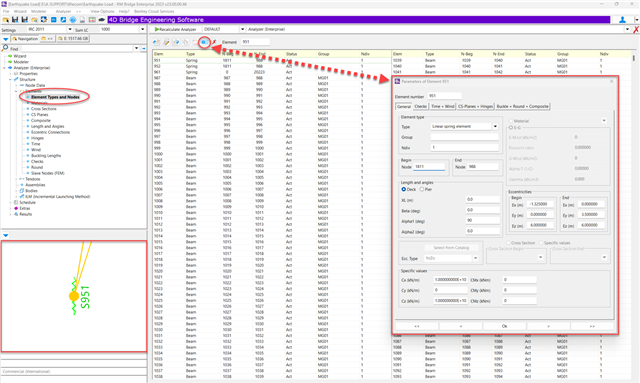The width and height of the screenshot is (640, 383).
Task: Click the Cx (kN/m) specific value field
Action: 450,280
